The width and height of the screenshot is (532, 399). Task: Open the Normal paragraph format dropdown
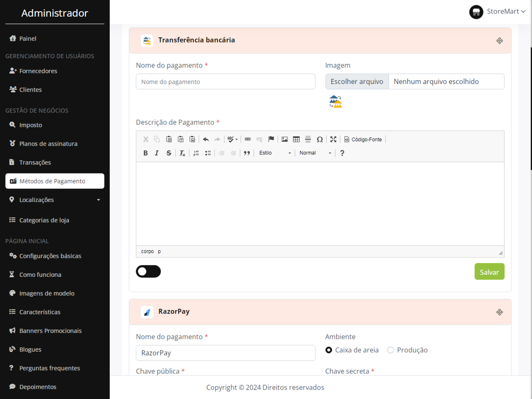315,153
